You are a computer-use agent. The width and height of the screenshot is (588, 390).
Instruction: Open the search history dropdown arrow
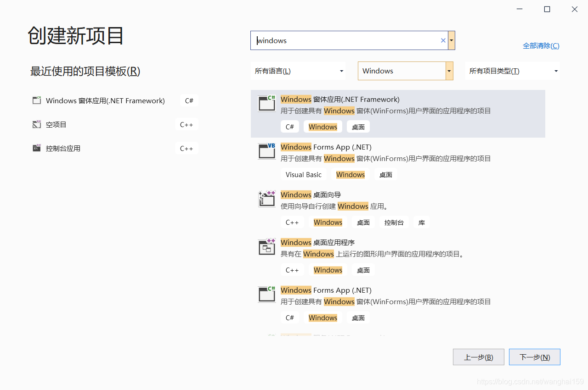pyautogui.click(x=452, y=40)
